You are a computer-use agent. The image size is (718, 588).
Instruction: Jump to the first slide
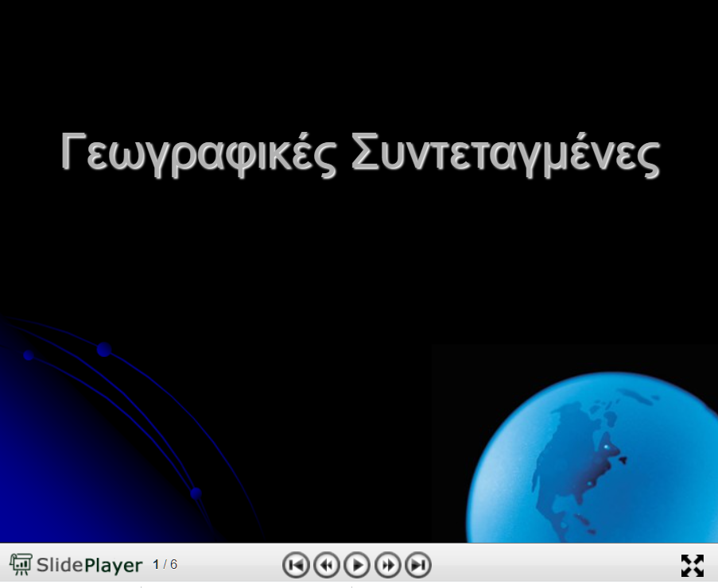pos(296,565)
